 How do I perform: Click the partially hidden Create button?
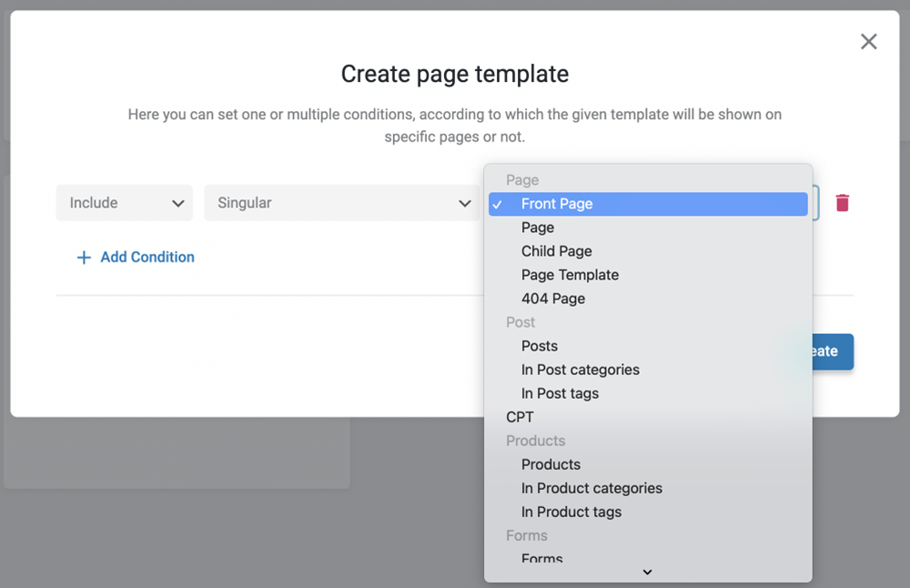click(x=833, y=351)
